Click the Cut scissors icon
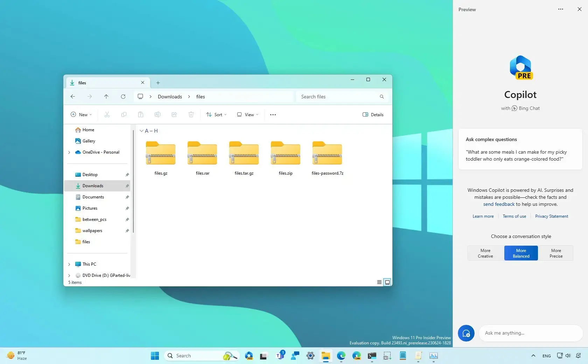The width and height of the screenshot is (588, 364). pos(107,114)
